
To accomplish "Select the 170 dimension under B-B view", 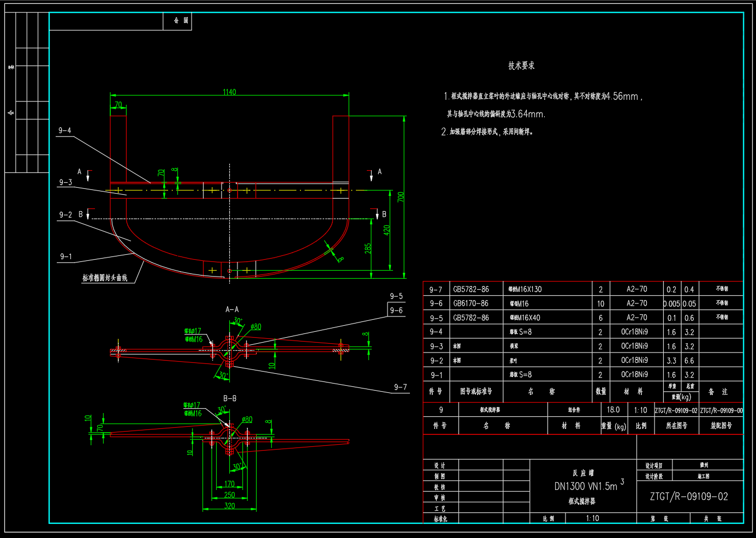I will [229, 484].
